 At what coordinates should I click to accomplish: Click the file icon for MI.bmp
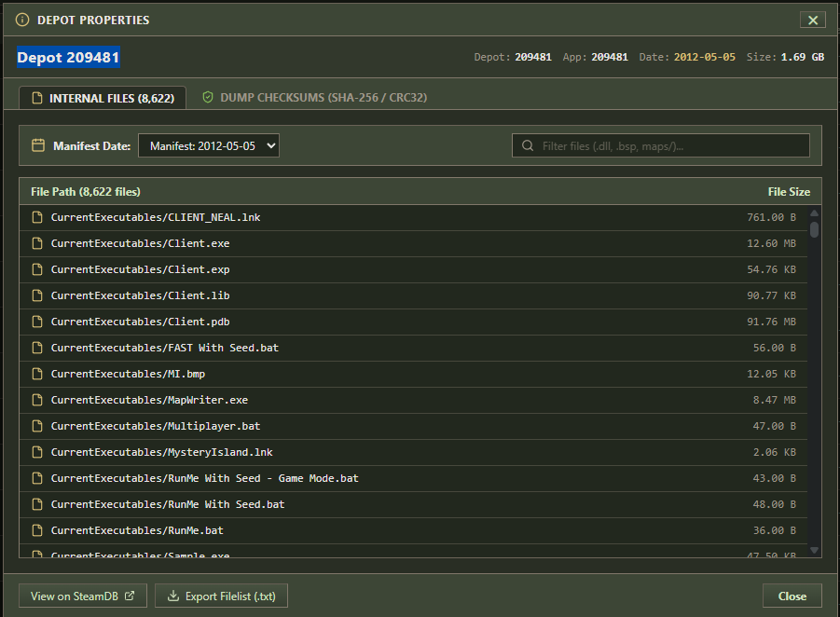click(x=37, y=374)
